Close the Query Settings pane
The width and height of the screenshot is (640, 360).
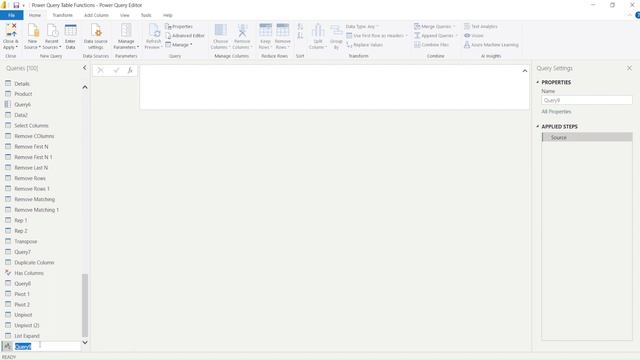point(629,68)
